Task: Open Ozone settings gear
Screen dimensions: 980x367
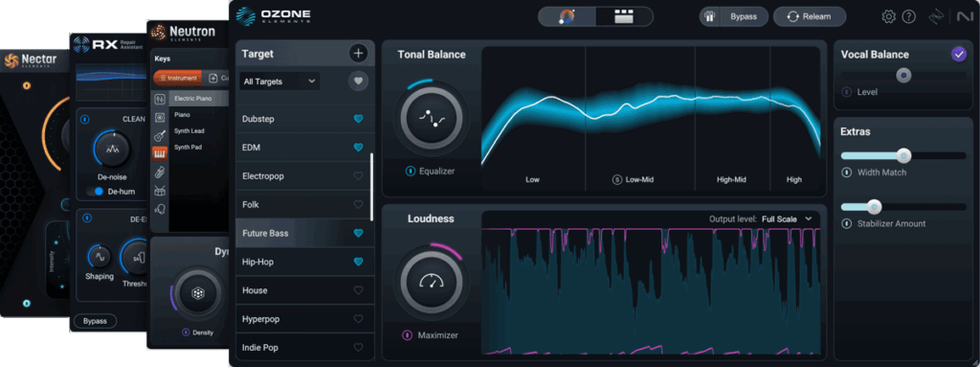Action: [x=888, y=17]
